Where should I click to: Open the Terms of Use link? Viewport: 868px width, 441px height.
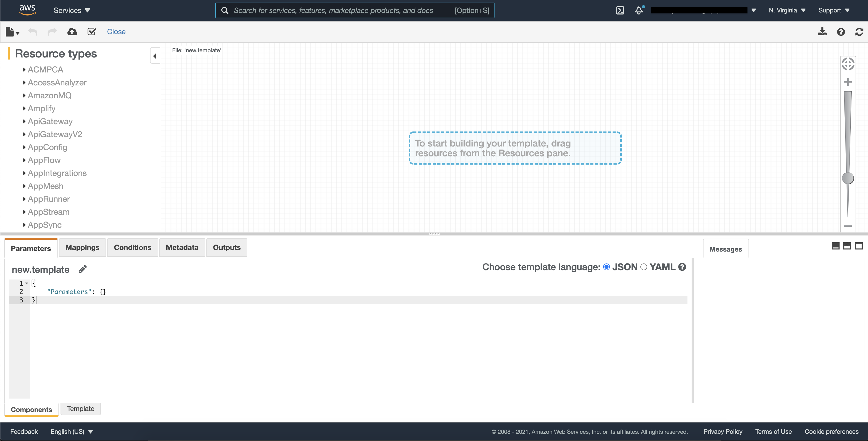pos(773,432)
